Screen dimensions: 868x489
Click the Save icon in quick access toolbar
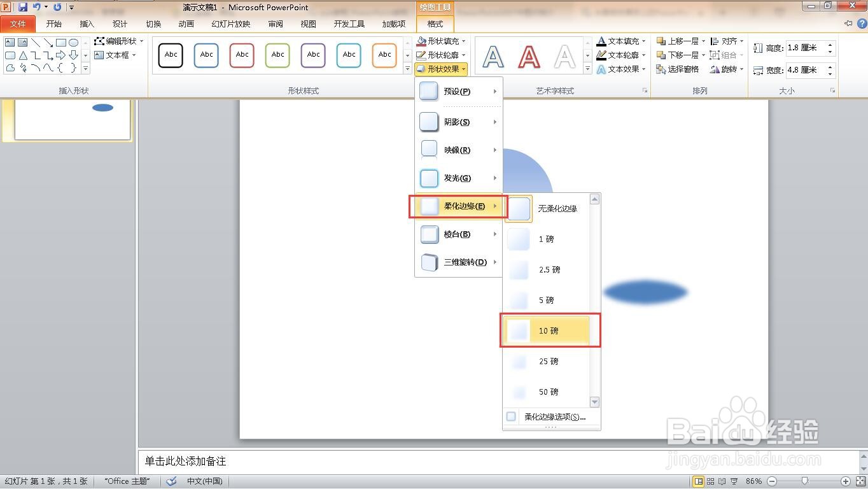tap(23, 7)
